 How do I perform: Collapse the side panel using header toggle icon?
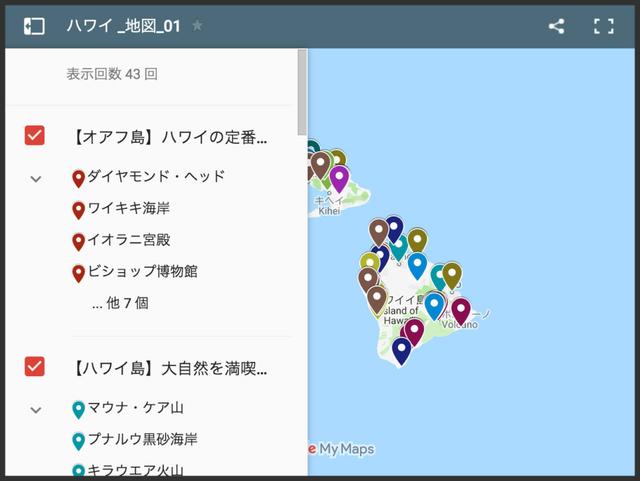coord(34,27)
